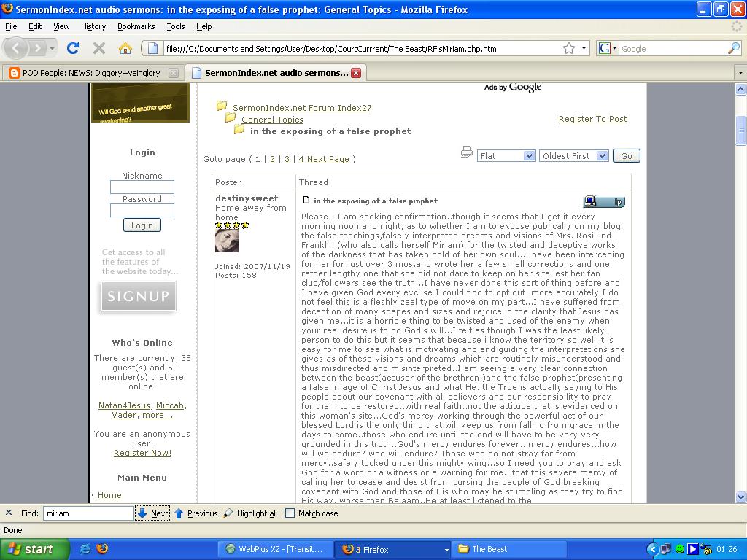Image resolution: width=747 pixels, height=560 pixels.
Task: Switch to the POD People tab
Action: (x=93, y=73)
